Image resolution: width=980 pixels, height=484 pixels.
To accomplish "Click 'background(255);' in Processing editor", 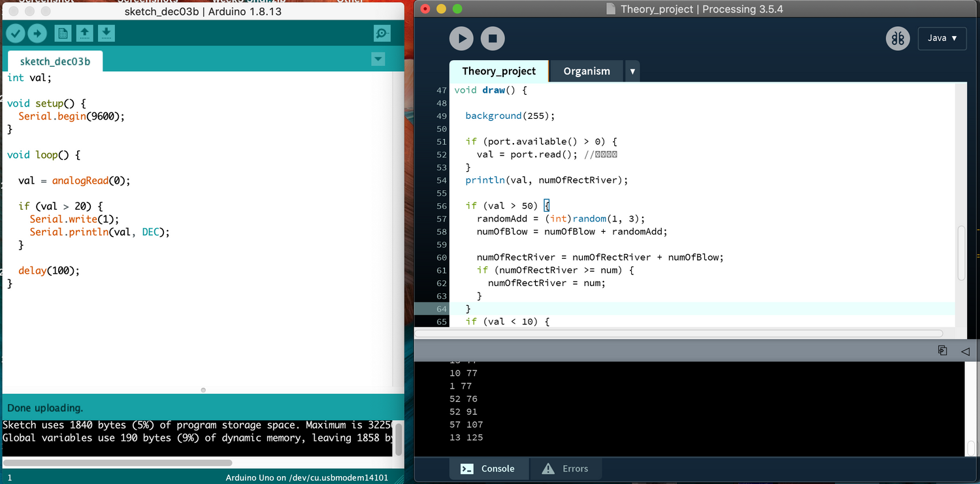I will [510, 116].
